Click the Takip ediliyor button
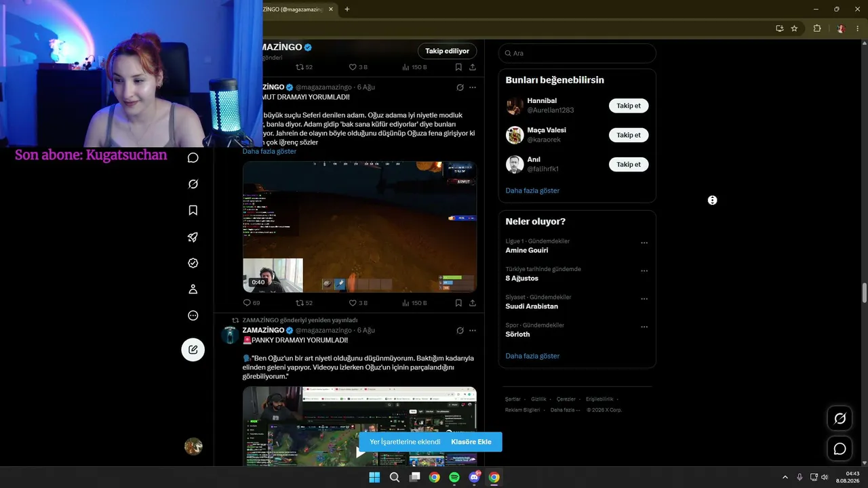 [447, 51]
